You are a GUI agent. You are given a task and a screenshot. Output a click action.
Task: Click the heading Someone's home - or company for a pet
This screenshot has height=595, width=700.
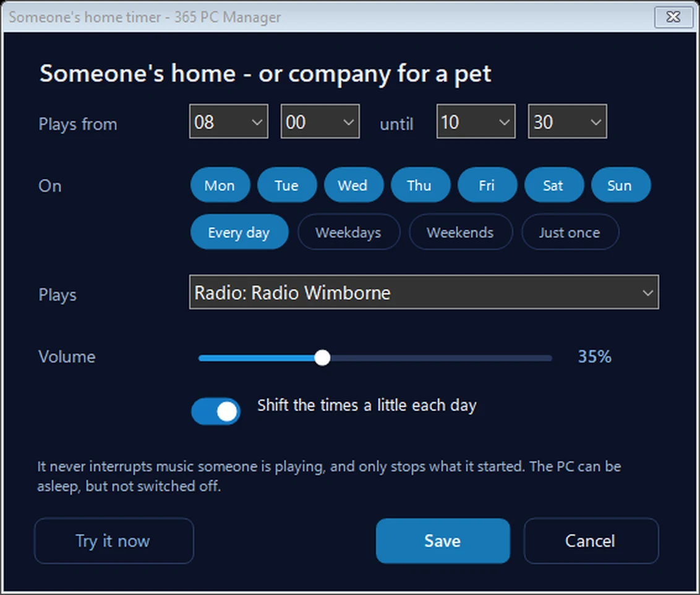[x=265, y=74]
